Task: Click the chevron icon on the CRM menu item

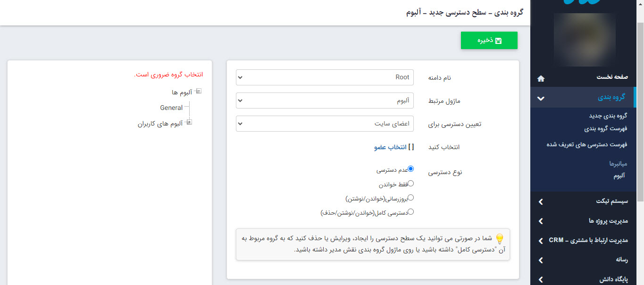Action: tap(540, 241)
